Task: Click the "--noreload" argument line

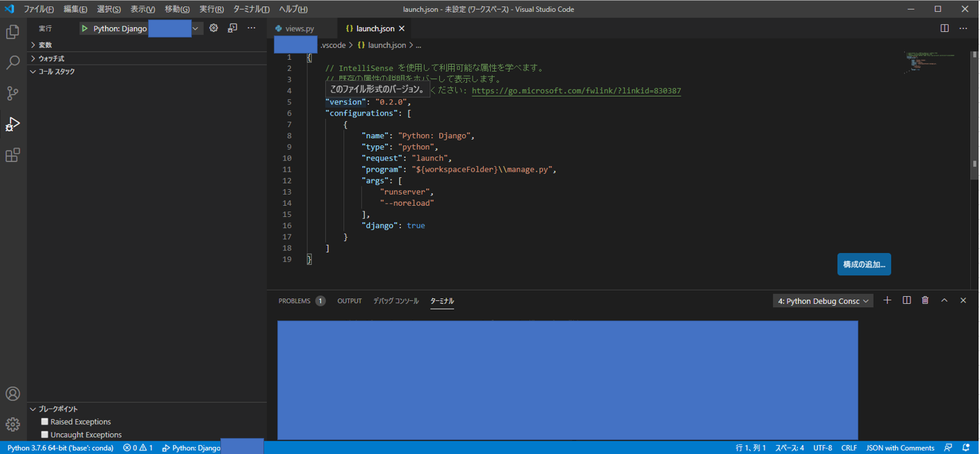Action: 407,203
